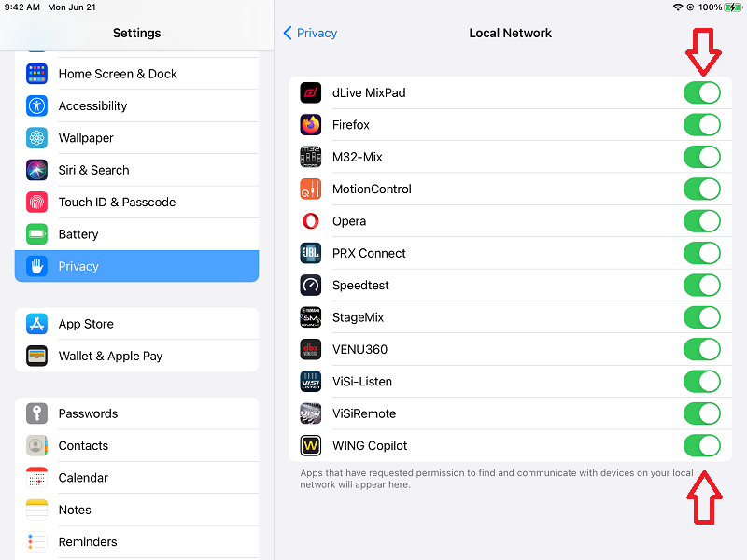Tap the Notes icon
Image resolution: width=747 pixels, height=560 pixels.
(36, 510)
